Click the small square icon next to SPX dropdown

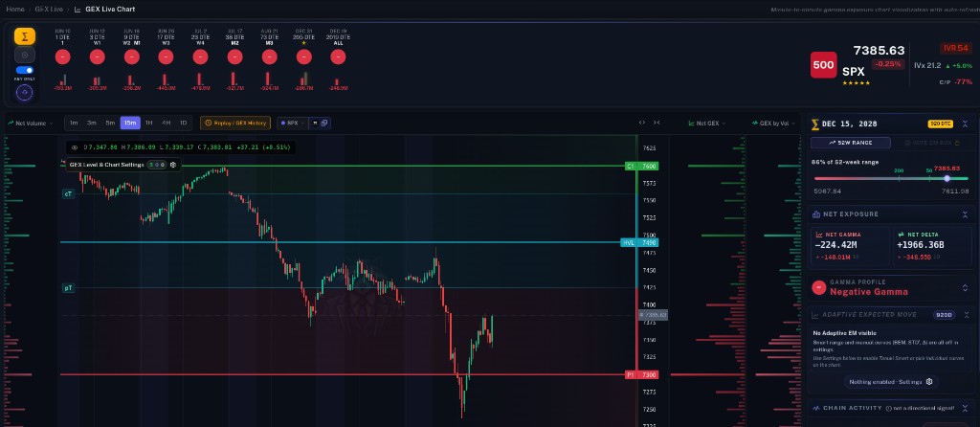[315, 124]
